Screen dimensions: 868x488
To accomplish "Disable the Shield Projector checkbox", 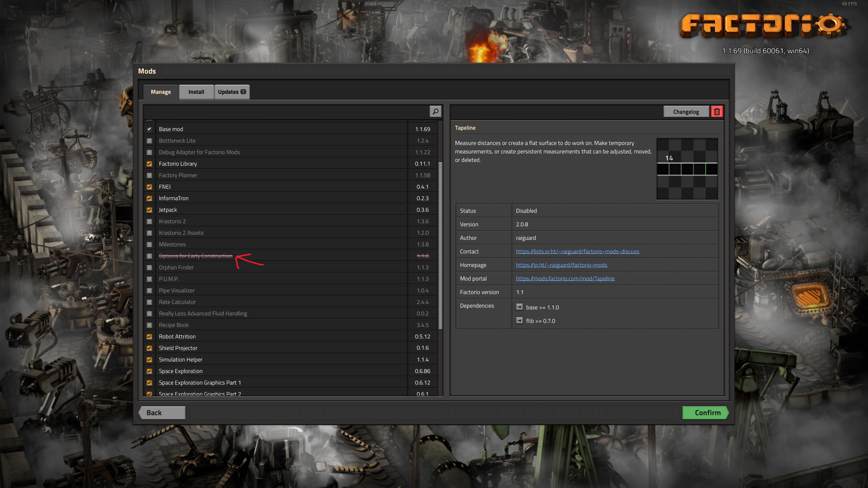I will click(x=149, y=348).
